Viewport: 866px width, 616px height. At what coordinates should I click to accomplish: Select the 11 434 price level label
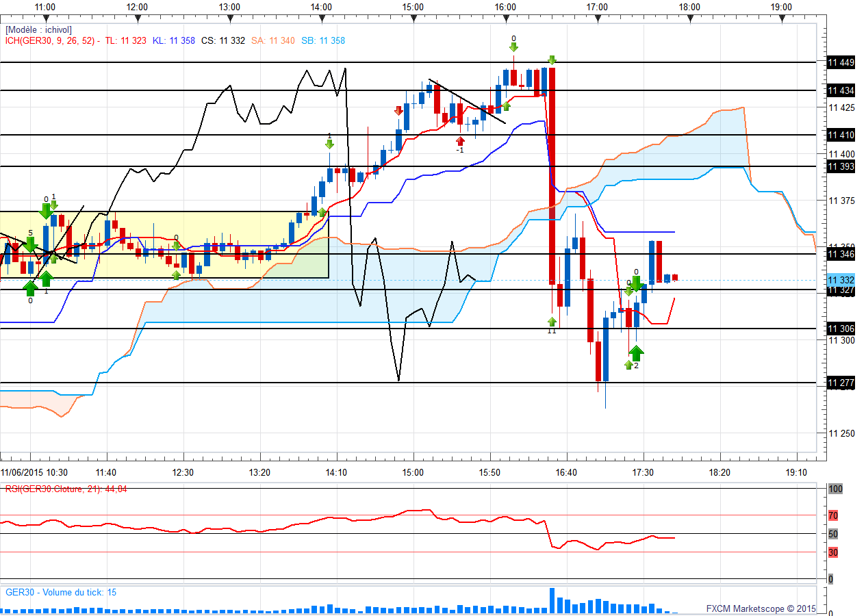click(841, 90)
